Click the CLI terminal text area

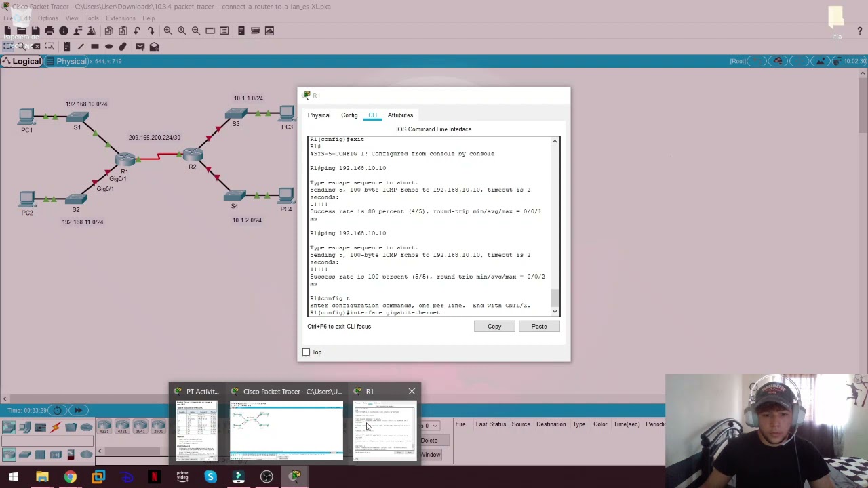click(429, 226)
